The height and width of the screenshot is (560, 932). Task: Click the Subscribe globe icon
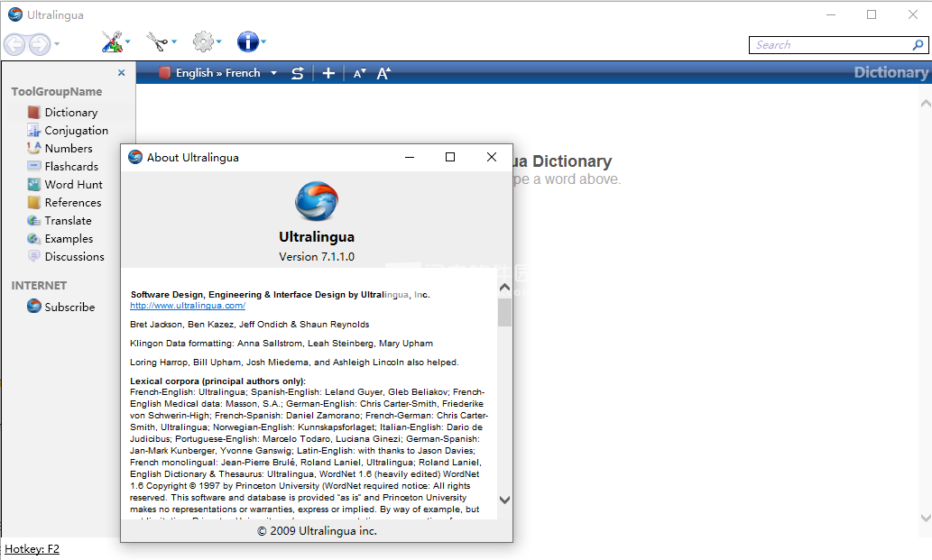pyautogui.click(x=34, y=306)
